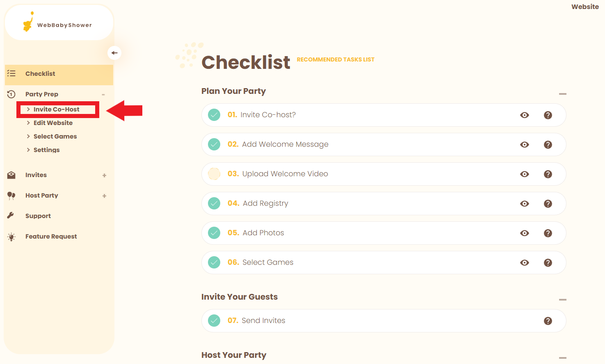Image resolution: width=605 pixels, height=364 pixels.
Task: Collapse the Invite Your Guests section
Action: 562,300
